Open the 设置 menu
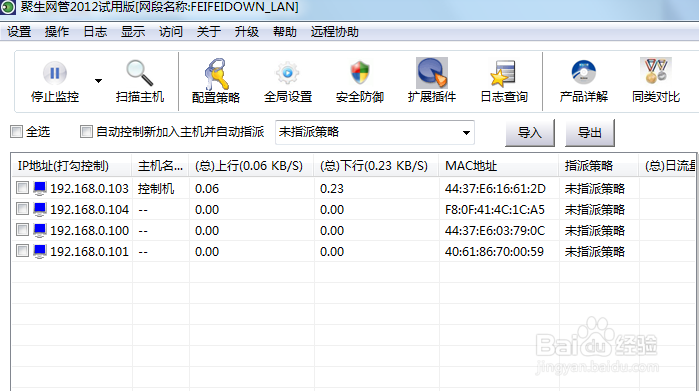Image resolution: width=699 pixels, height=391 pixels. point(19,32)
